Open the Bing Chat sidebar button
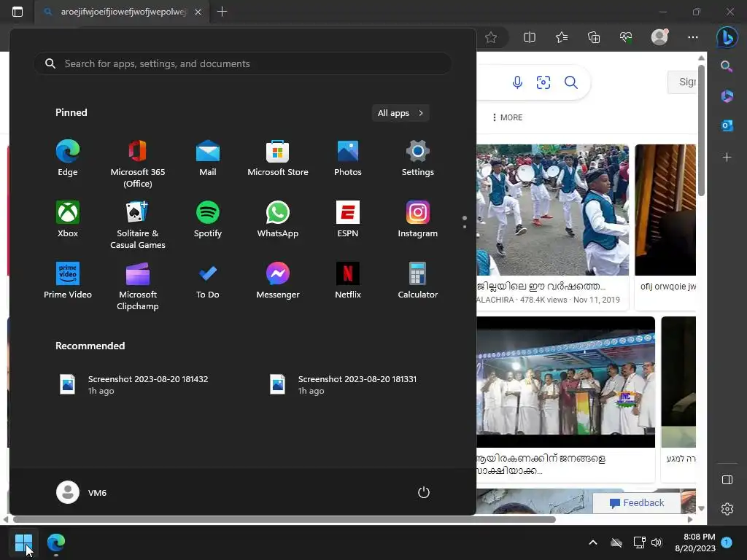Viewport: 747px width, 560px height. coord(727,37)
